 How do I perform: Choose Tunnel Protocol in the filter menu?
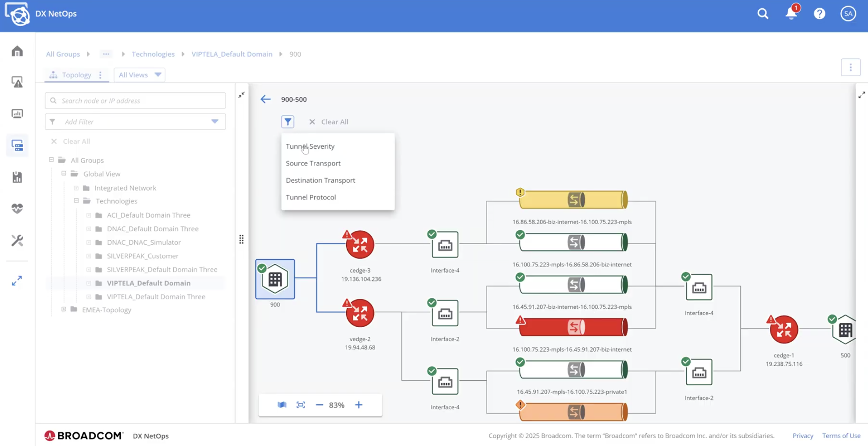pyautogui.click(x=311, y=197)
